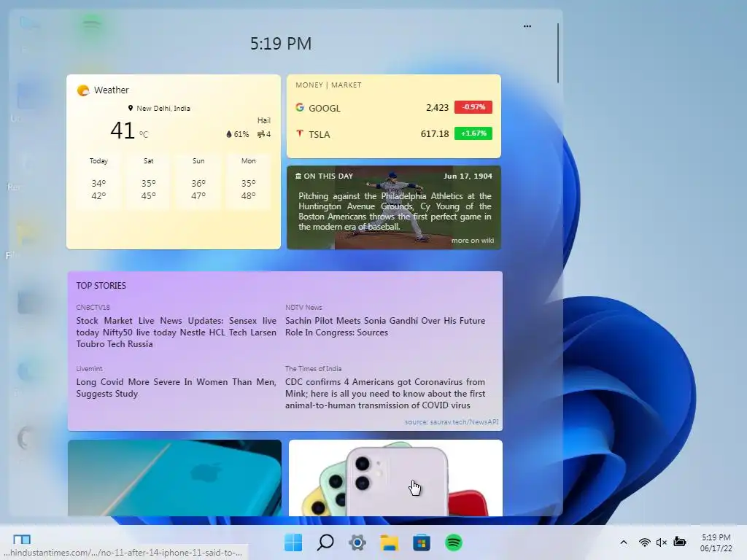Viewport: 747px width, 560px height.
Task: Open taskbar Search magnifier
Action: pyautogui.click(x=325, y=542)
